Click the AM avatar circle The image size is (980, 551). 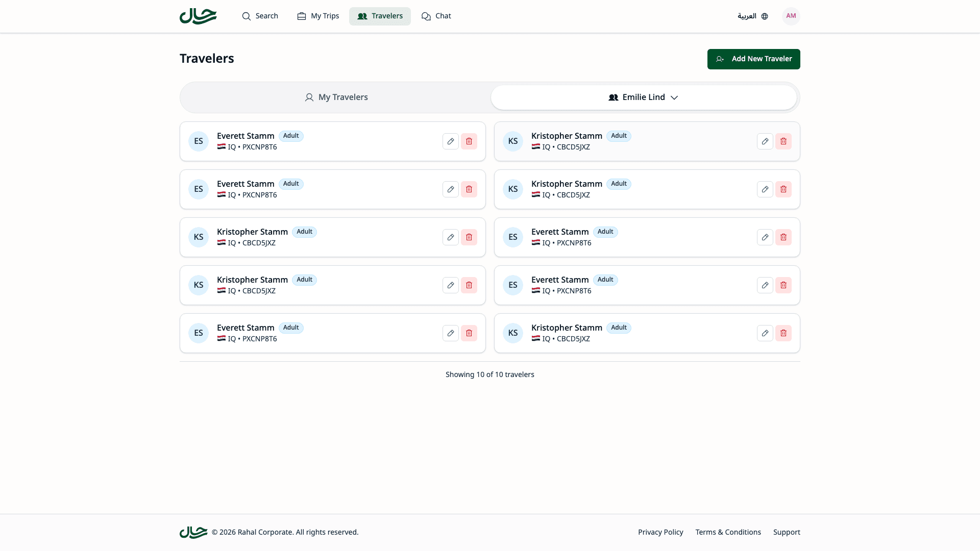point(791,16)
